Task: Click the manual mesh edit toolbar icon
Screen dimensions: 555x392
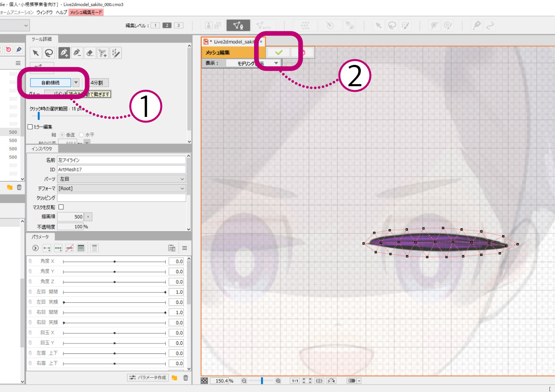Action: click(x=238, y=26)
